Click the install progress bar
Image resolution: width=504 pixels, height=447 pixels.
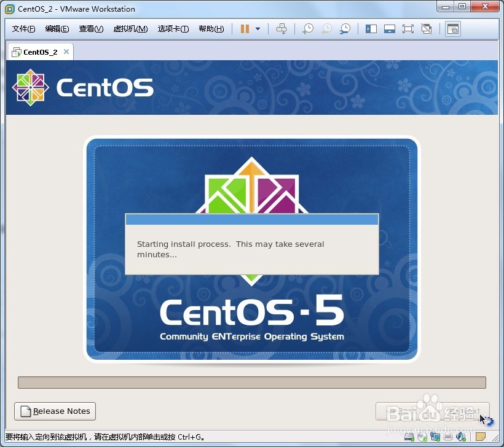252,382
